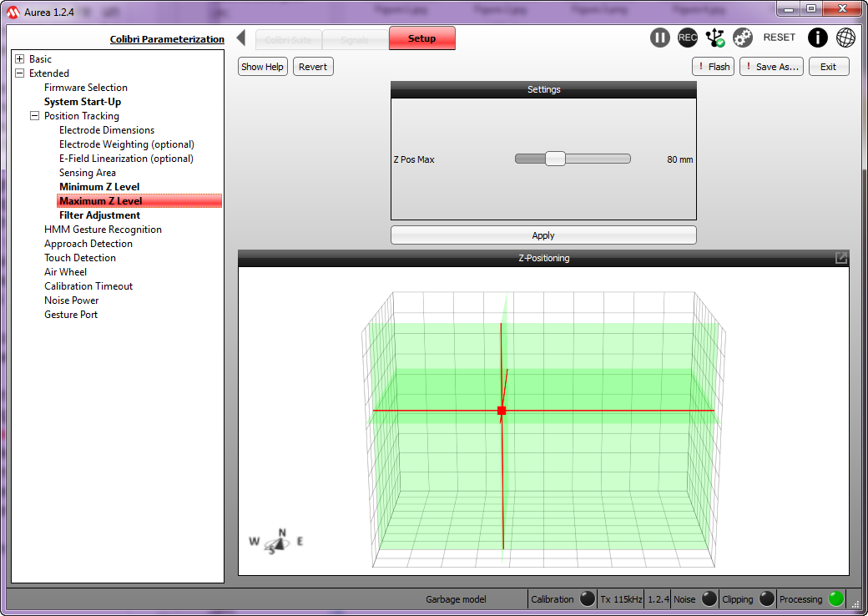868x616 pixels.
Task: Collapse the Extended tree node
Action: coord(20,73)
